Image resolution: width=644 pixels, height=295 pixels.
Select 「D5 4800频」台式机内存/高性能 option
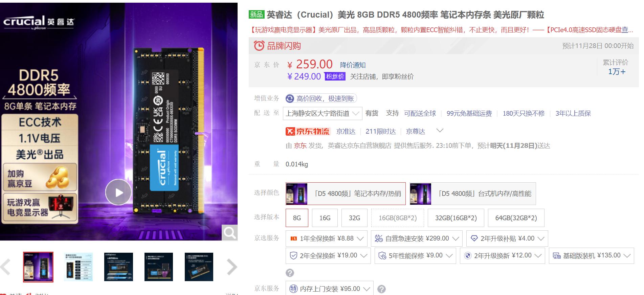(472, 194)
